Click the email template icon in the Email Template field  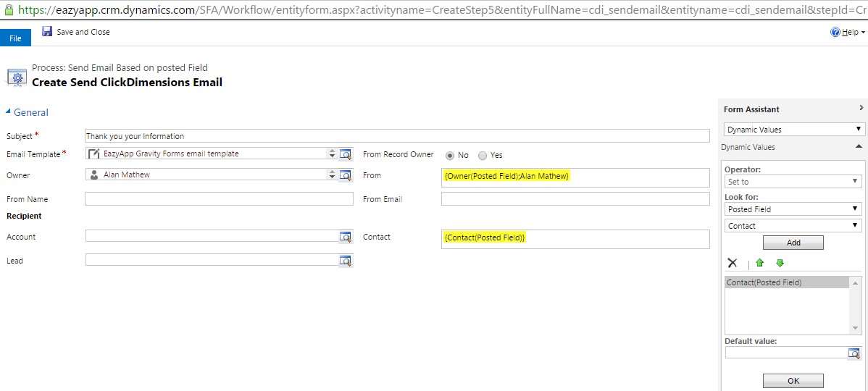(94, 154)
